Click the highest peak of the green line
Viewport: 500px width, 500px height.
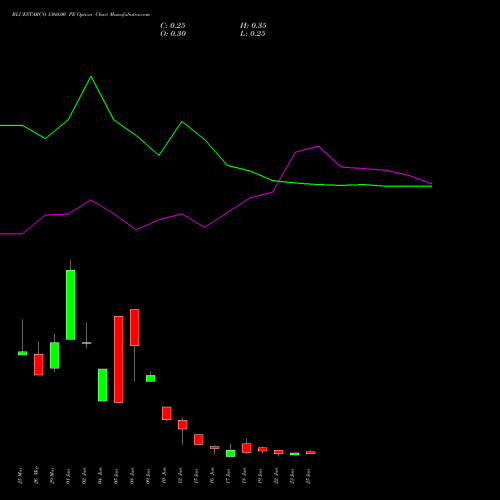tap(91, 77)
